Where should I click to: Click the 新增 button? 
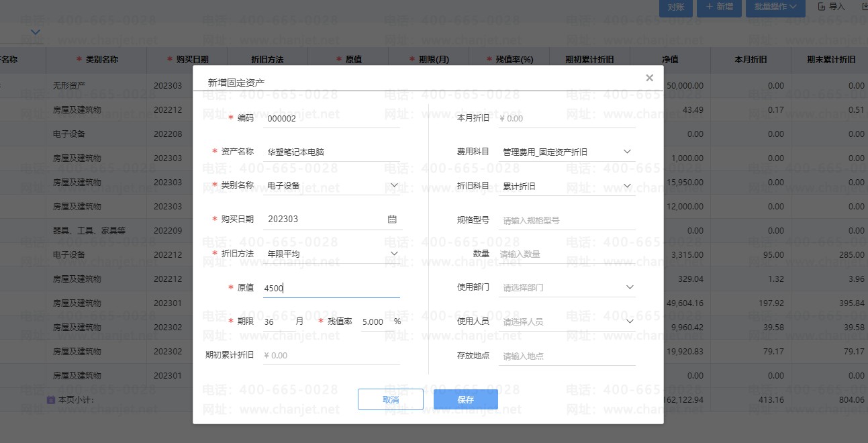pyautogui.click(x=719, y=7)
